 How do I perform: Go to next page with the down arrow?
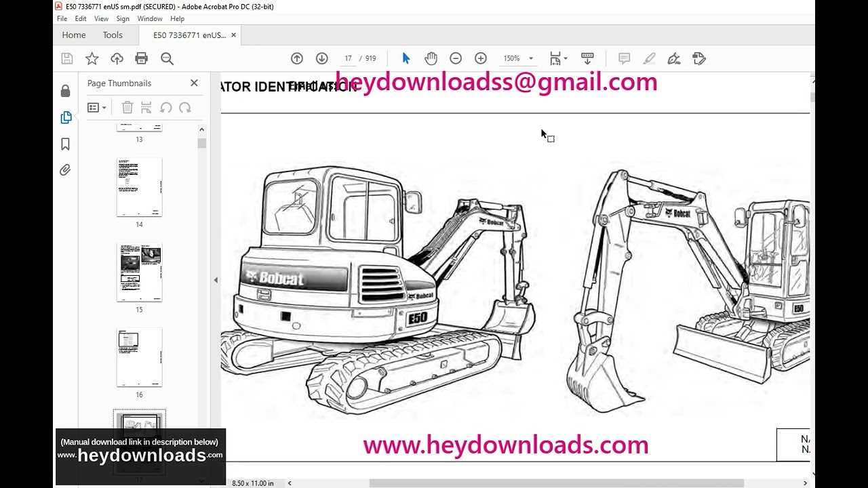(322, 58)
